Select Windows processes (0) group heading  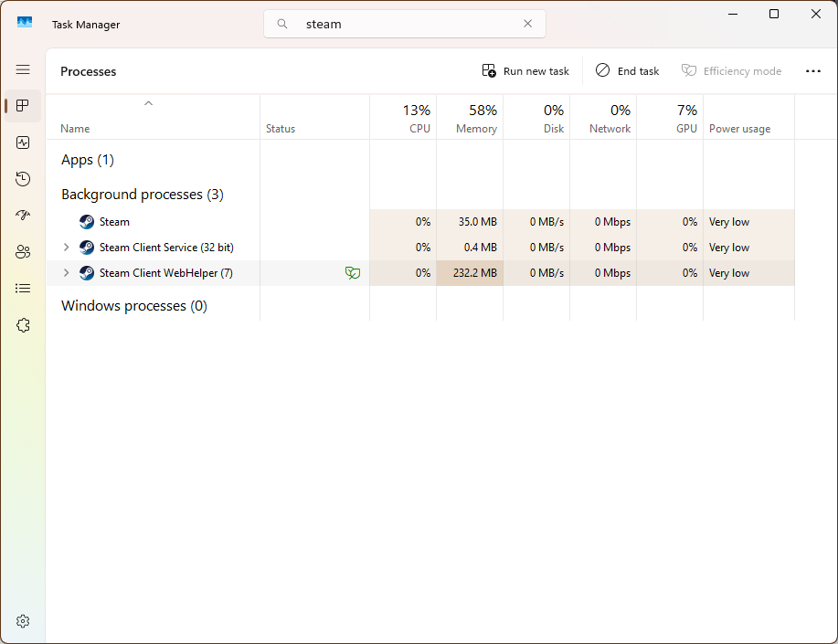[x=134, y=306]
